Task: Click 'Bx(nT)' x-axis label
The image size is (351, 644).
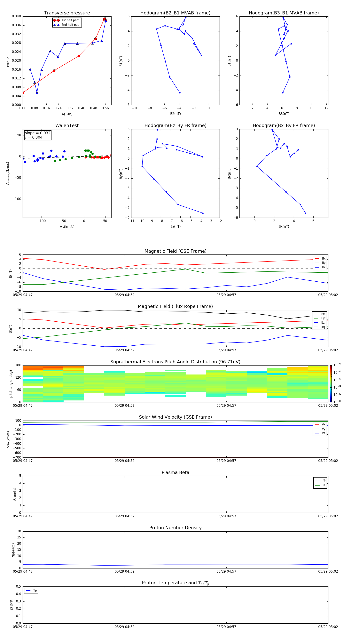Action: click(284, 227)
